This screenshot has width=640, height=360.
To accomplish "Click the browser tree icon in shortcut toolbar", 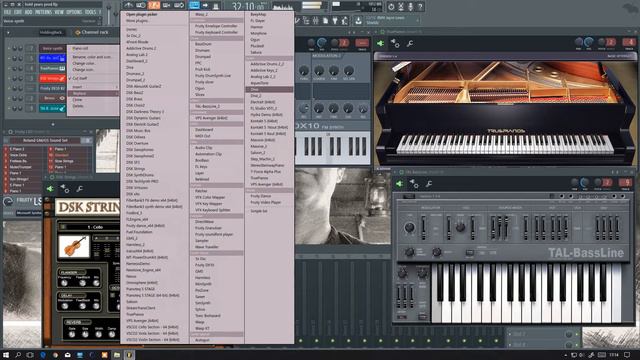I will (306, 20).
